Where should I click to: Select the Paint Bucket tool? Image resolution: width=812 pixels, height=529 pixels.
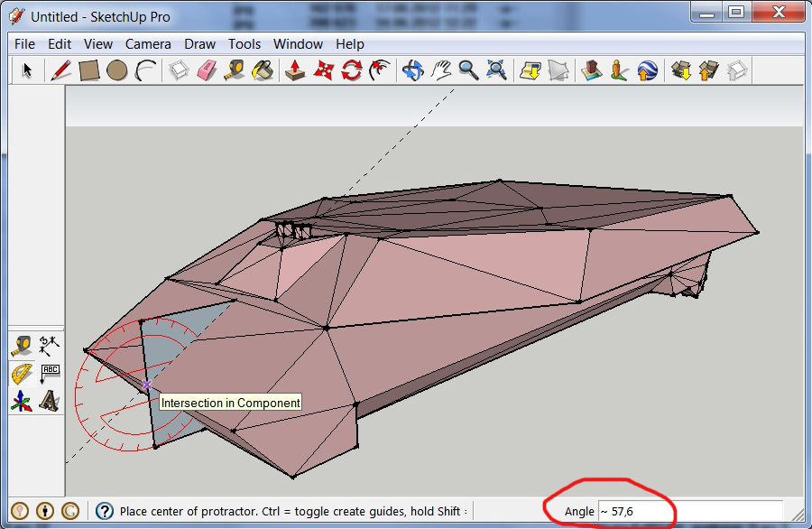point(263,70)
